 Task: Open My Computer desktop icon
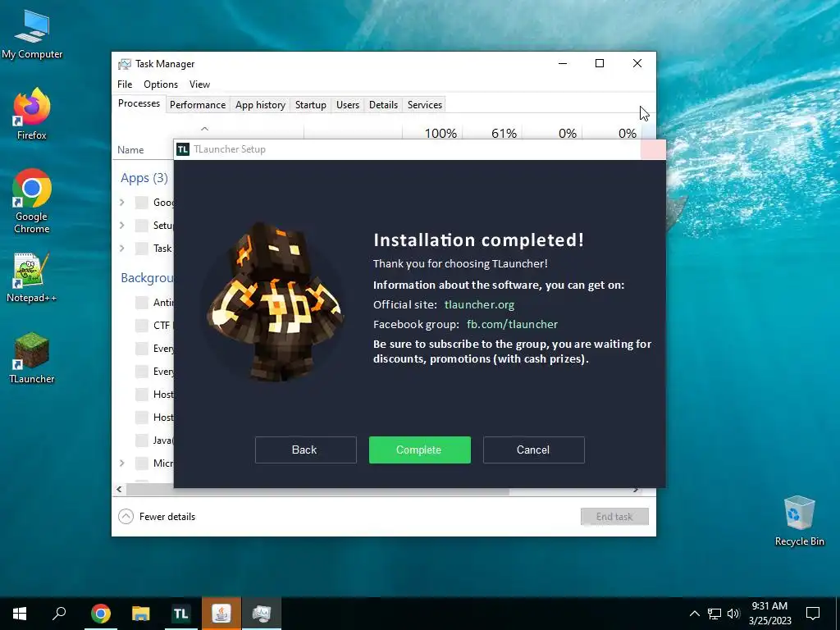[32, 34]
